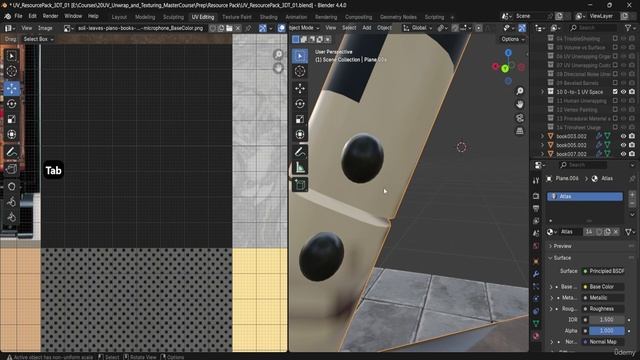
Task: Select the Cursor tool in the UV editor toolbar
Action: click(x=11, y=71)
